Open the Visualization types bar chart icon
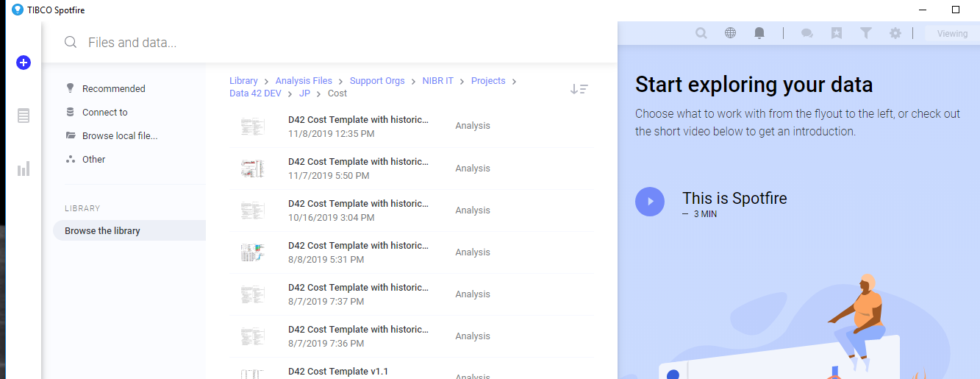 pyautogui.click(x=24, y=169)
